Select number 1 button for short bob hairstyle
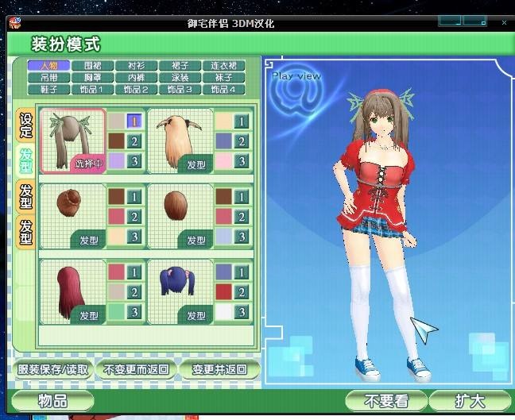This screenshot has height=420, width=515. (242, 197)
